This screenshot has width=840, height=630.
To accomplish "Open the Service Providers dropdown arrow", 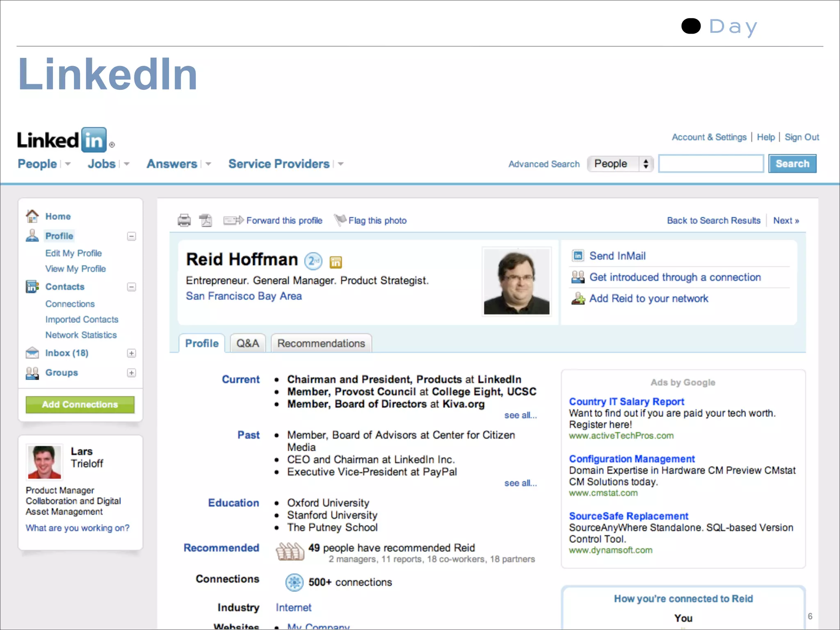I will pyautogui.click(x=340, y=164).
